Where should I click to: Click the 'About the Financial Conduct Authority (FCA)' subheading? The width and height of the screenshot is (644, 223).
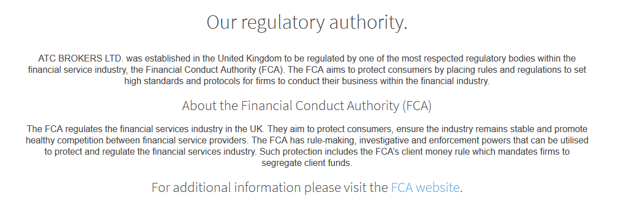pyautogui.click(x=307, y=106)
